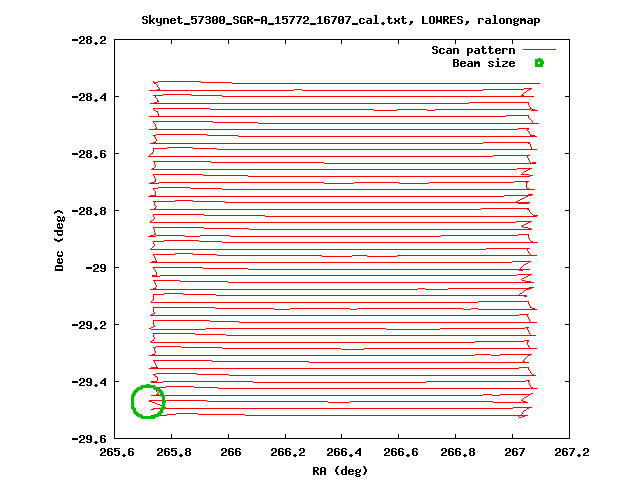Click y-axis tick label -29.2
Screen dimensions: 640x480
[x=89, y=325]
